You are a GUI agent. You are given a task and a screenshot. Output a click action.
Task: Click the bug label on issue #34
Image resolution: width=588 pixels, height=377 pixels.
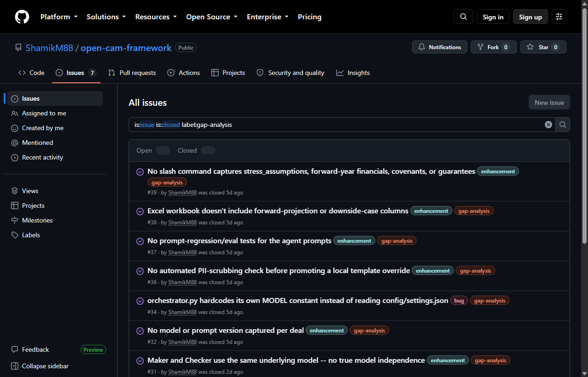(x=459, y=301)
